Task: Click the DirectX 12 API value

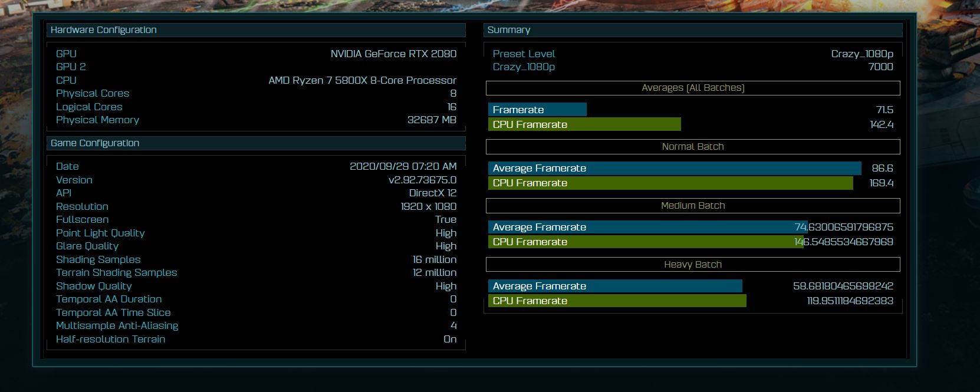Action: click(x=432, y=193)
